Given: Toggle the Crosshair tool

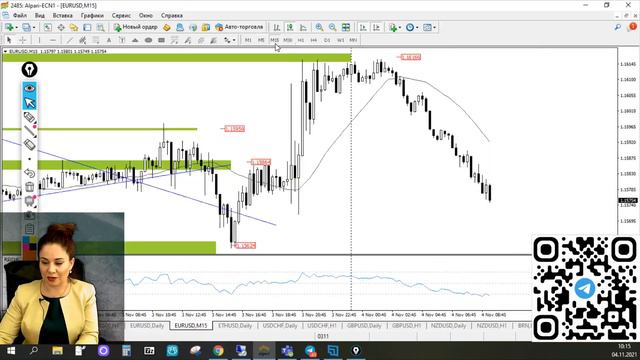Looking at the screenshot, I should pos(22,40).
